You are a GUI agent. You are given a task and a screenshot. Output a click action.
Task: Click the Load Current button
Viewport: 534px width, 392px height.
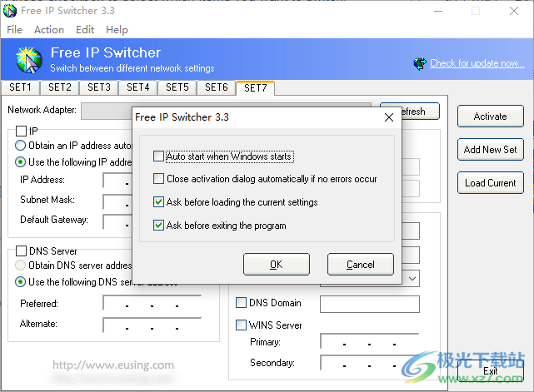tap(491, 183)
